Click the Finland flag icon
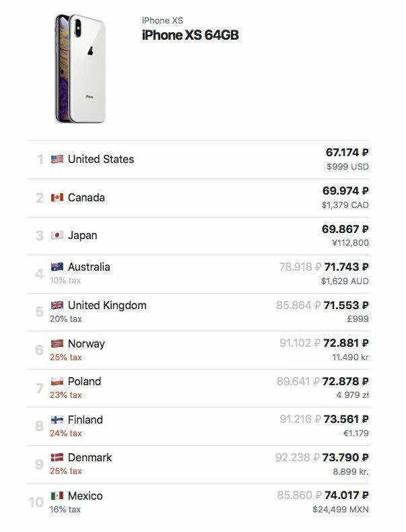 [57, 420]
